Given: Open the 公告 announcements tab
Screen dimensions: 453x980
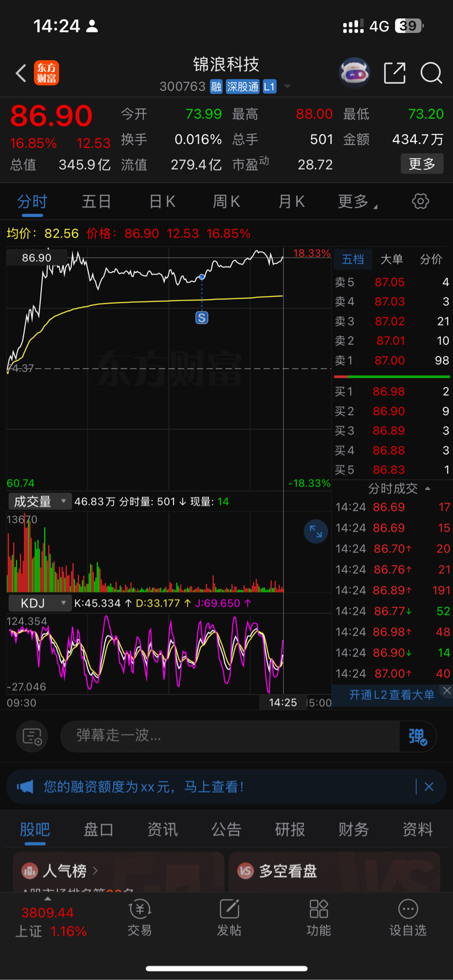Looking at the screenshot, I should [x=226, y=830].
